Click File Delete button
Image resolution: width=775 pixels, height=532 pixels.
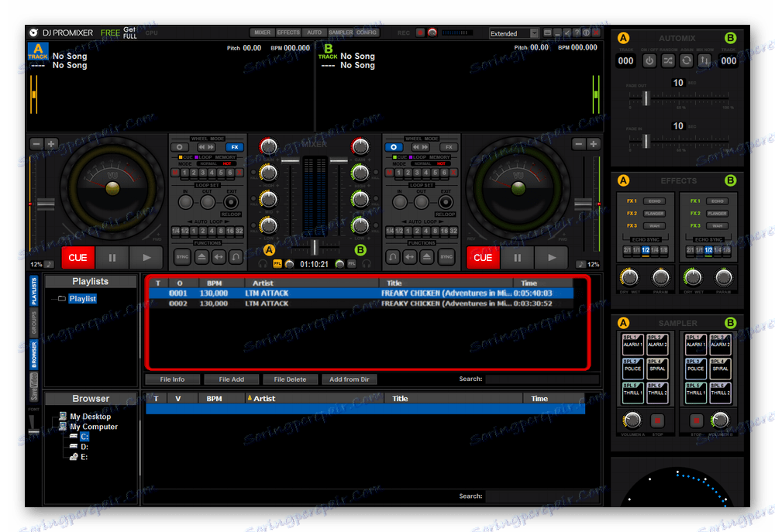290,379
